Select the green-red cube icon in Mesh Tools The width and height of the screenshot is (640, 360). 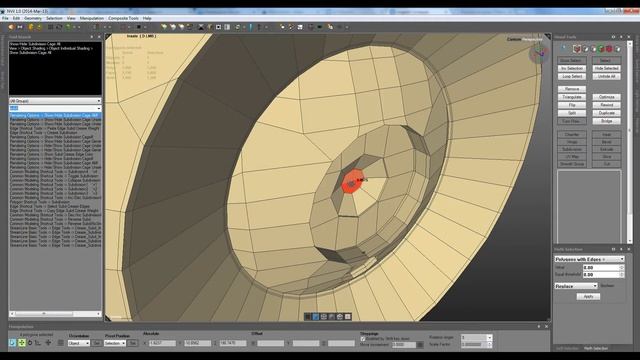point(601,49)
